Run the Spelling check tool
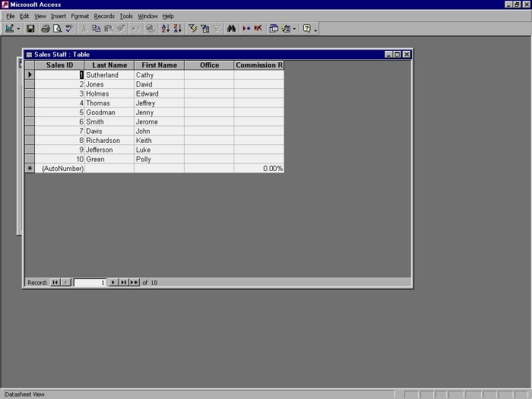 pyautogui.click(x=68, y=29)
